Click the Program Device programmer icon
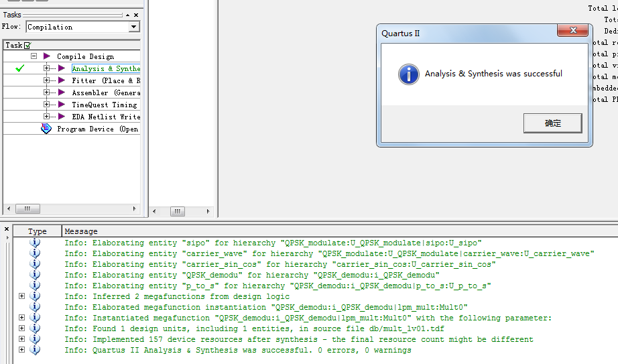 (x=46, y=129)
